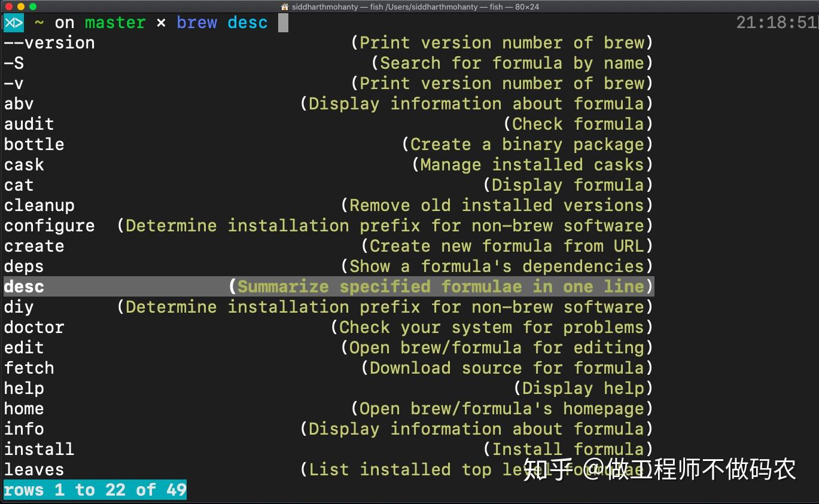
Task: Click 'Open brew/formula for editing' description
Action: tap(497, 348)
